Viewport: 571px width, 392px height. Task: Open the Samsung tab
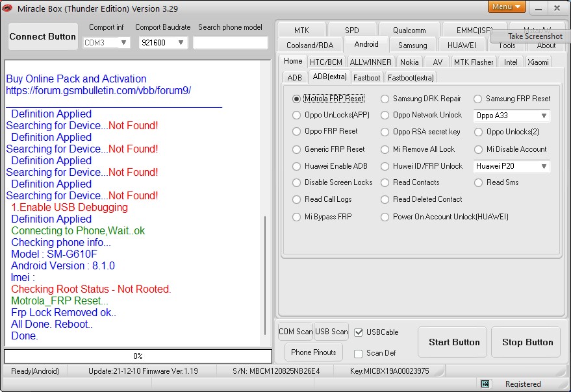[x=412, y=45]
